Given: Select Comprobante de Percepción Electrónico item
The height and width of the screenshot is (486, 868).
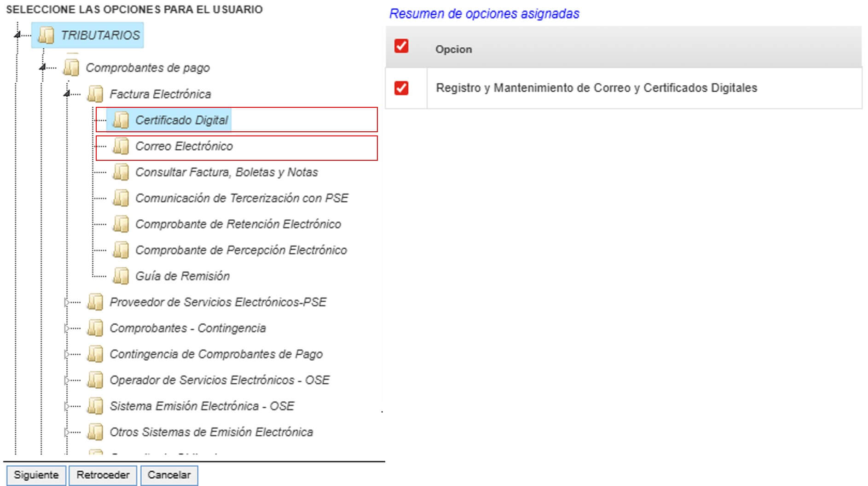Looking at the screenshot, I should tap(241, 250).
